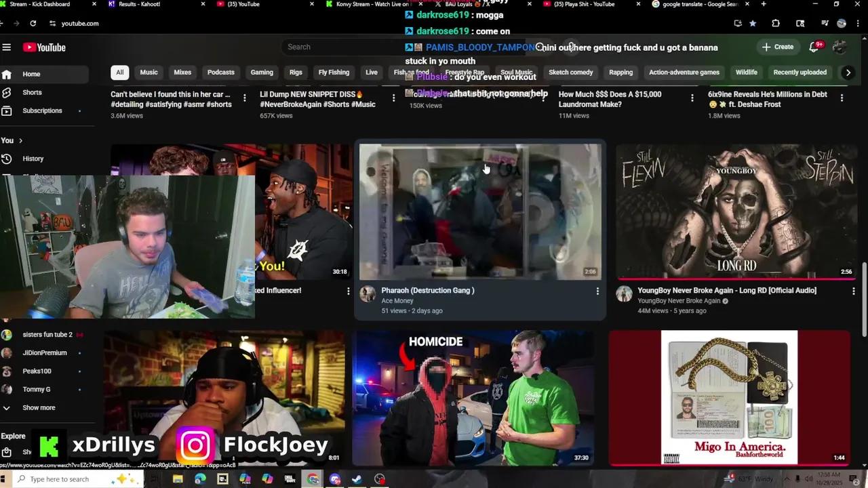The width and height of the screenshot is (868, 488).
Task: Select the 'Recently uploaded' chip
Action: 800,73
